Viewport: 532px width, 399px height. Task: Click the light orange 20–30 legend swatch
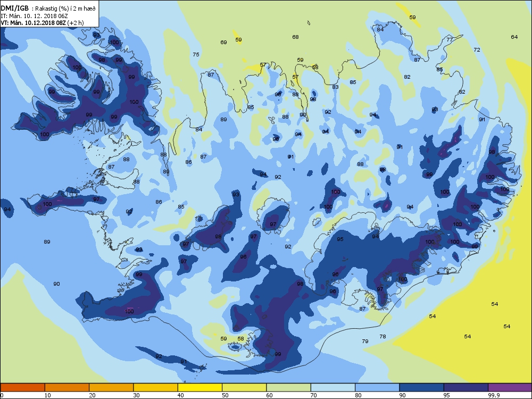click(x=111, y=387)
